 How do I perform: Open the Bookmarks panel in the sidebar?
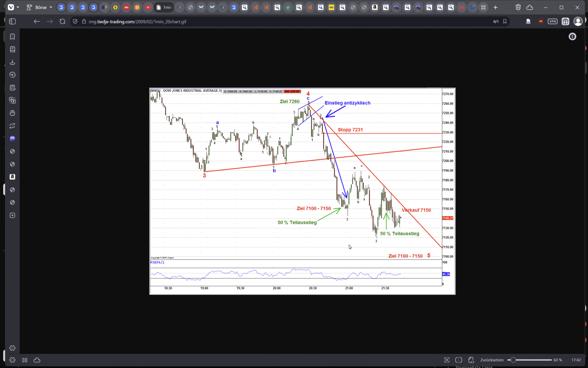12,36
